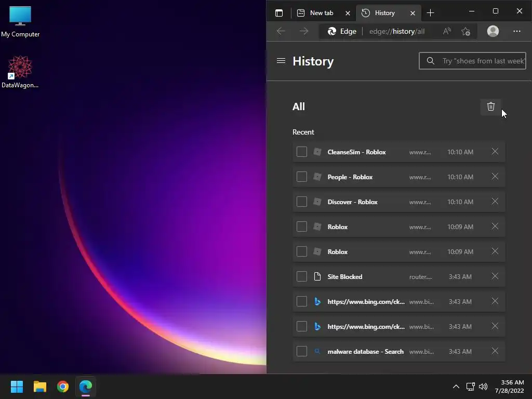Click the Site Blocked page favicon
532x399 pixels.
[x=317, y=276]
